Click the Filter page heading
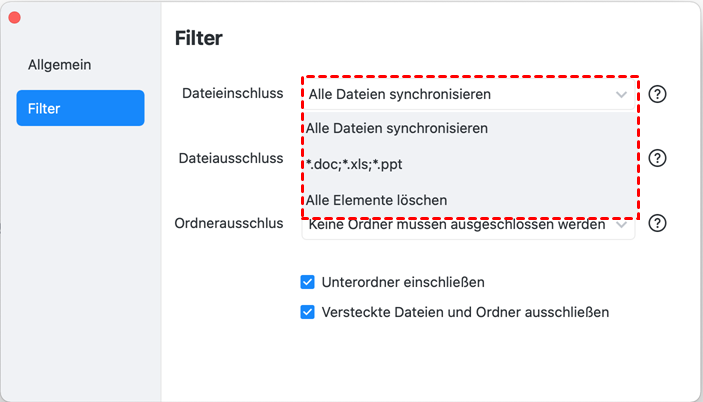 (x=198, y=39)
